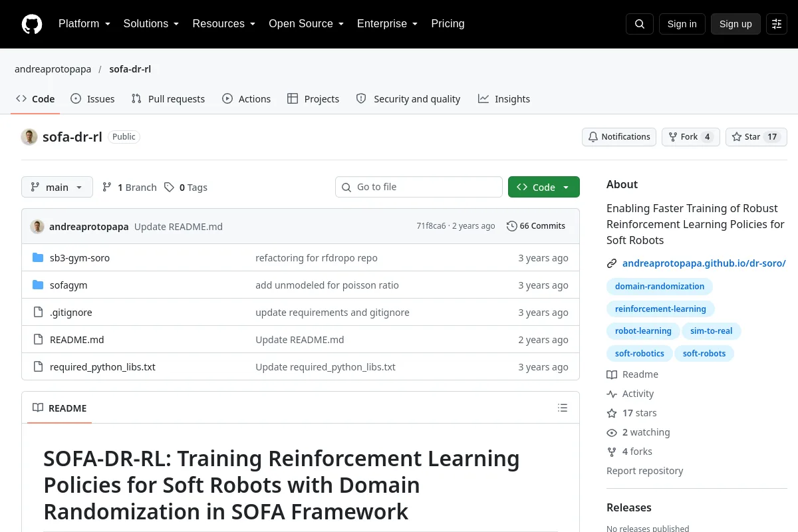Switch to the Actions tab
The width and height of the screenshot is (798, 532).
pos(247,98)
